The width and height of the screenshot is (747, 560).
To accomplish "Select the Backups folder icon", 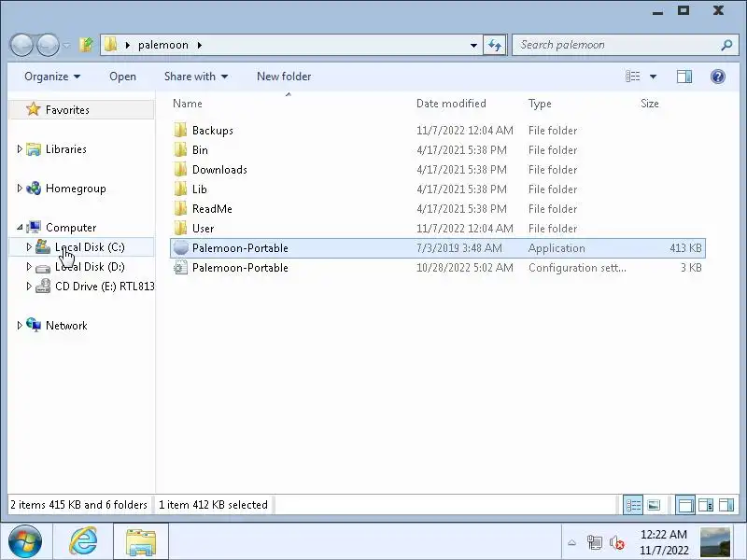I will pos(180,130).
